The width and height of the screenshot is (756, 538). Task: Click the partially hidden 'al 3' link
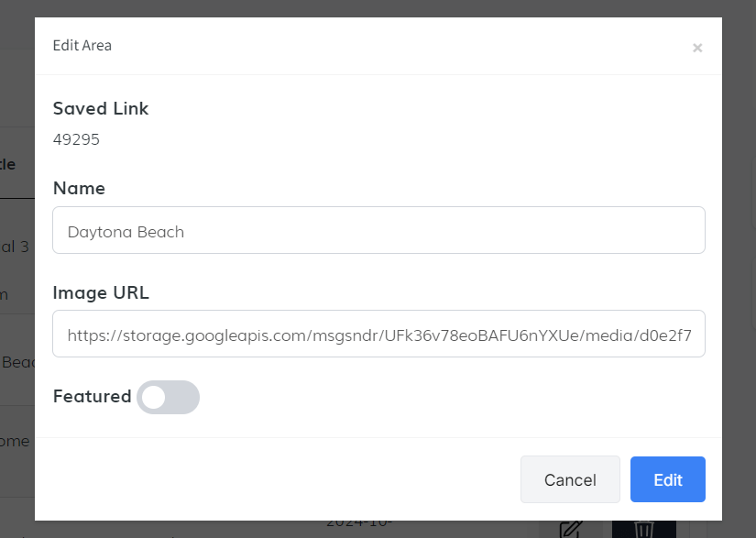[x=16, y=247]
